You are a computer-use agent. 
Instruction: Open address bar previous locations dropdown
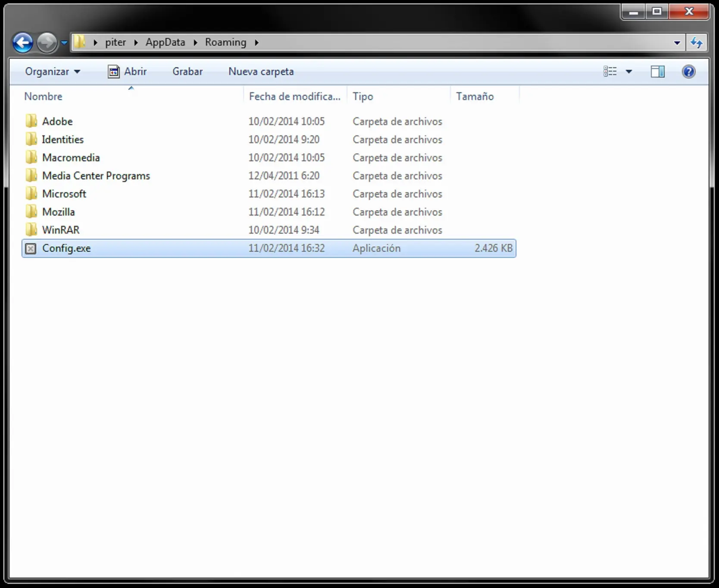point(677,43)
